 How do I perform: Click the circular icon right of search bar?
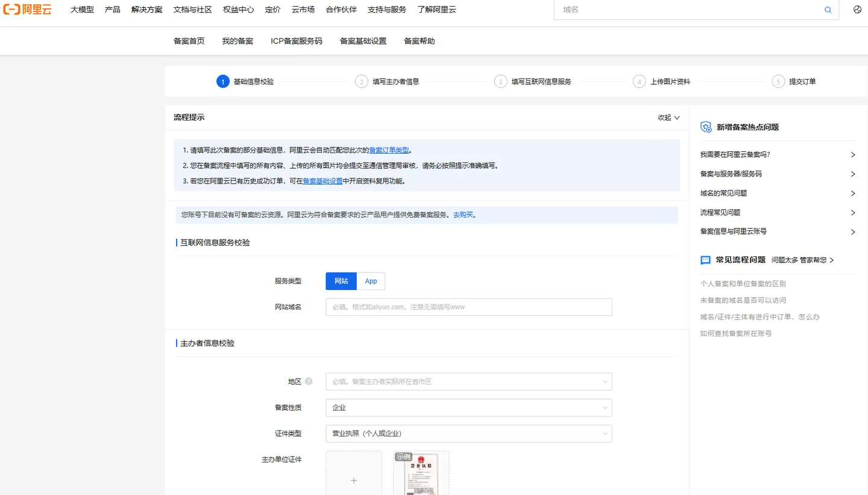[x=858, y=10]
